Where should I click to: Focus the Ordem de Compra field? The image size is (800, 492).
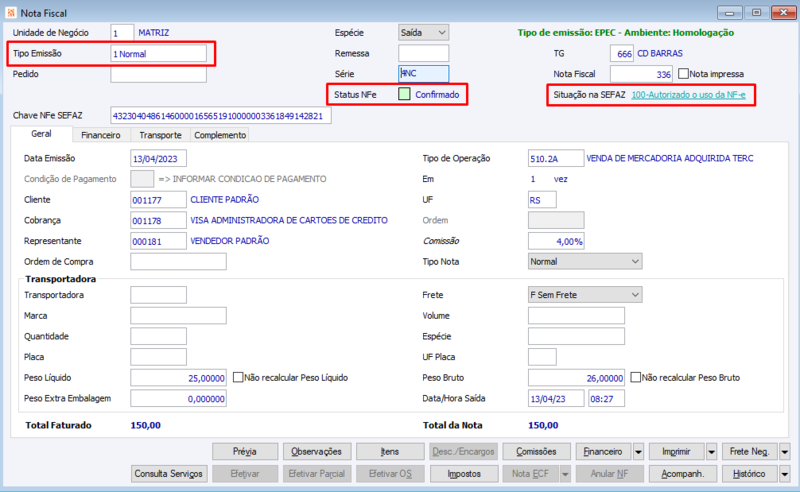click(x=178, y=261)
